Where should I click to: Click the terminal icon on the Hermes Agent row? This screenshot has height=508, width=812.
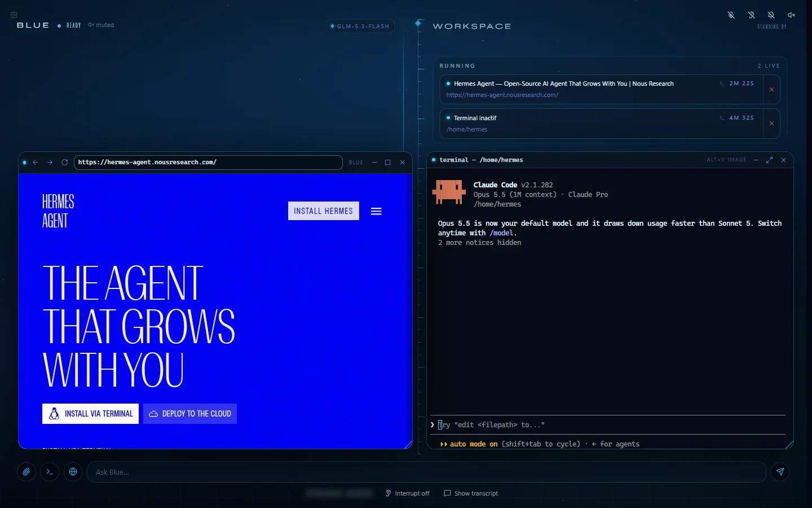point(722,84)
